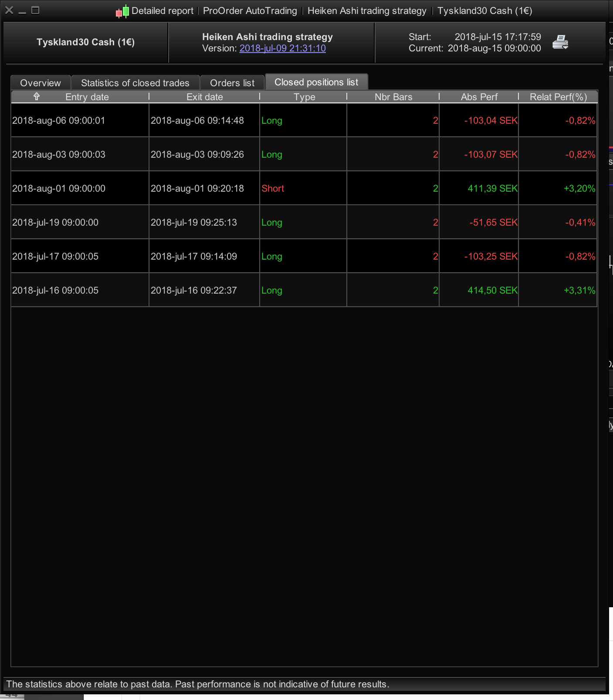
Task: Click +3,31% relative performance
Action: point(579,291)
